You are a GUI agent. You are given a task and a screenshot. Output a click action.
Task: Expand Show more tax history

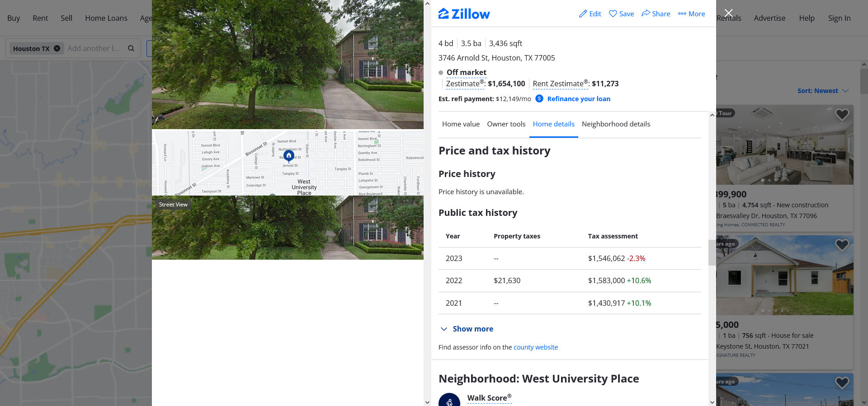pos(467,329)
